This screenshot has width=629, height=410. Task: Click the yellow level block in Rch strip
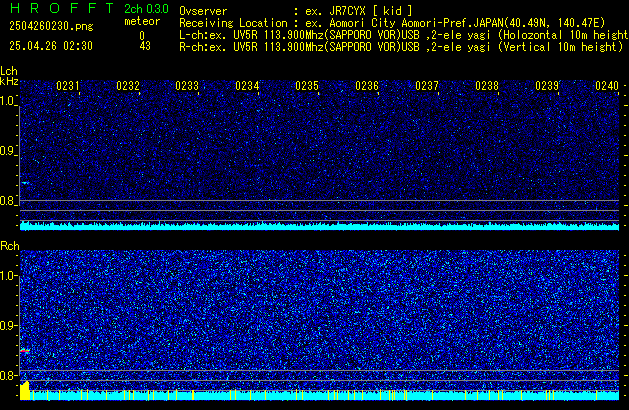(25, 390)
